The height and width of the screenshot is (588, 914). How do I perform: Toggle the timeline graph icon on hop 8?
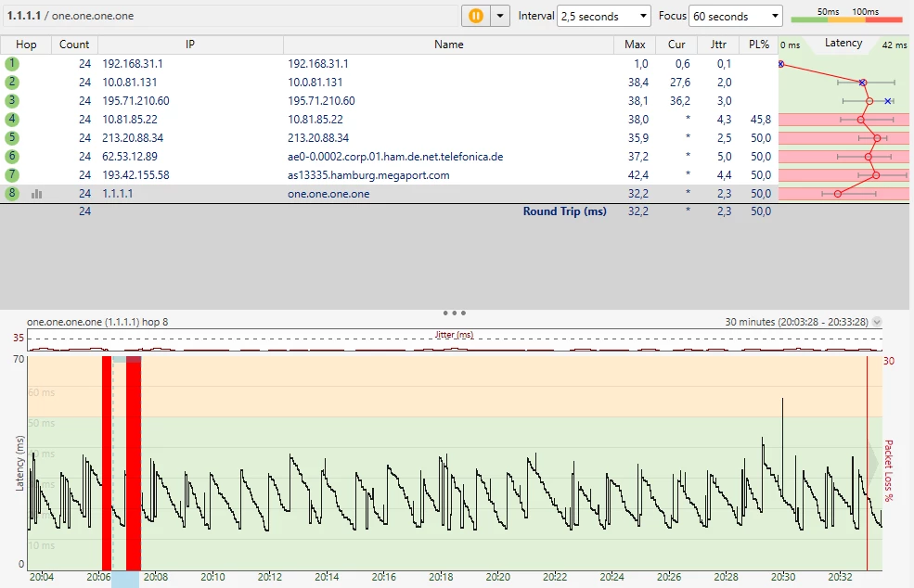[37, 194]
